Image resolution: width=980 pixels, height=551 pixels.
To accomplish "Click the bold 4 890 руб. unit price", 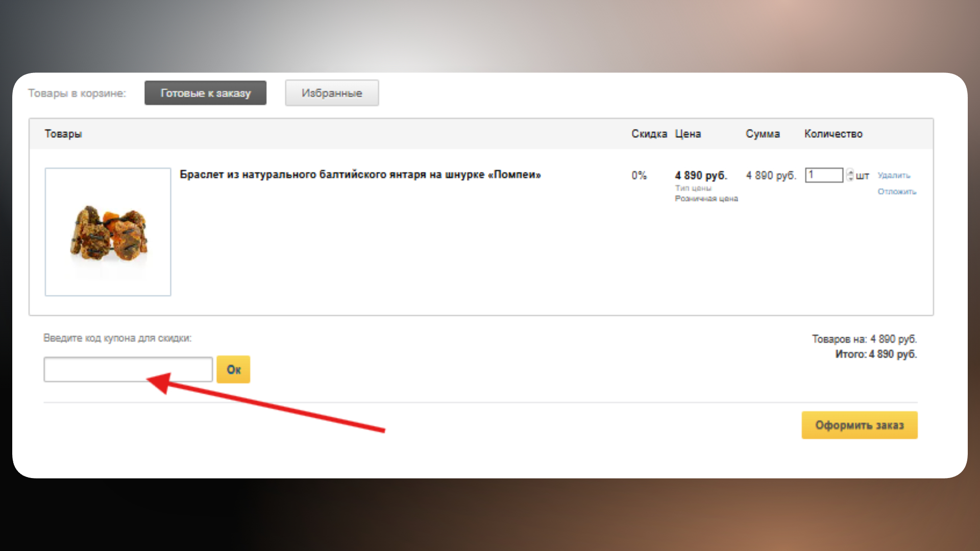I will [x=701, y=176].
